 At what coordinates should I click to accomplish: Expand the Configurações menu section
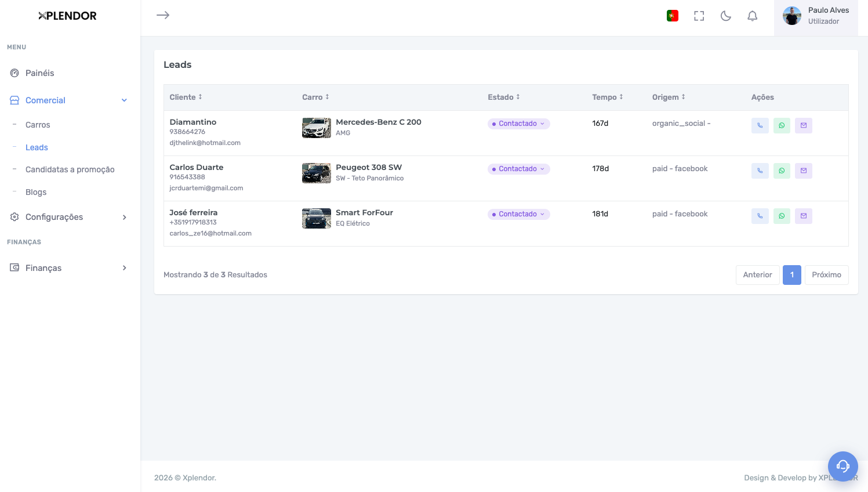click(x=70, y=217)
